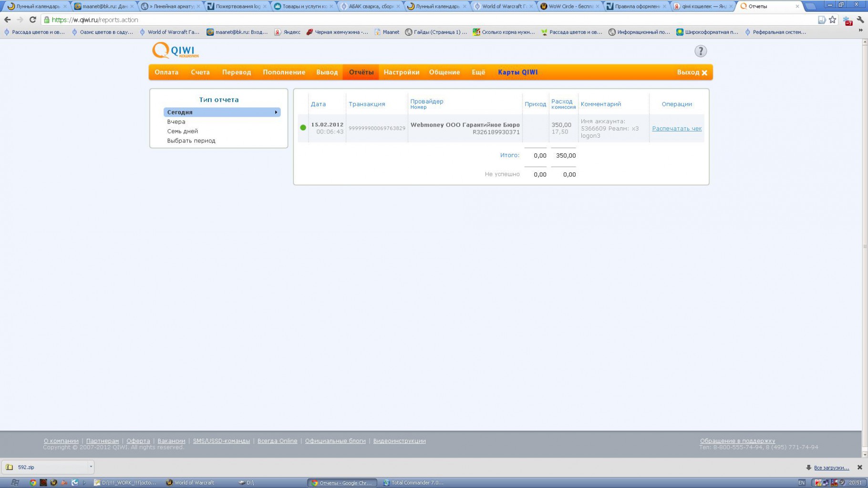Image resolution: width=868 pixels, height=488 pixels.
Task: Open the SMS/USSD-команды footer link
Action: click(x=221, y=441)
